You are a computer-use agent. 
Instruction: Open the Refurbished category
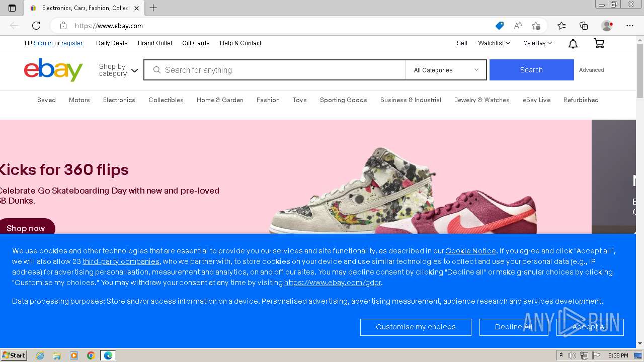coord(581,100)
